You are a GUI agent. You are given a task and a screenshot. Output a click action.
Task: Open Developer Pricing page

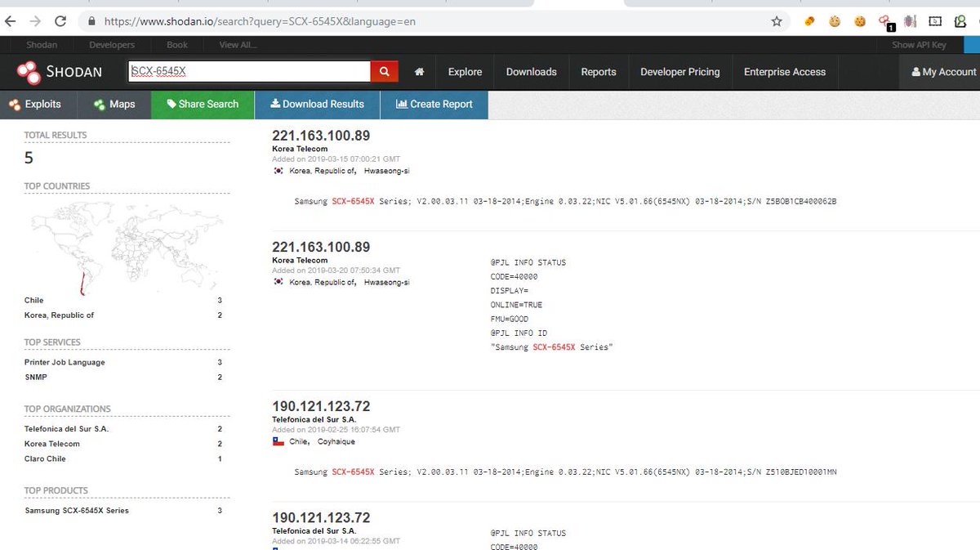[x=680, y=72]
